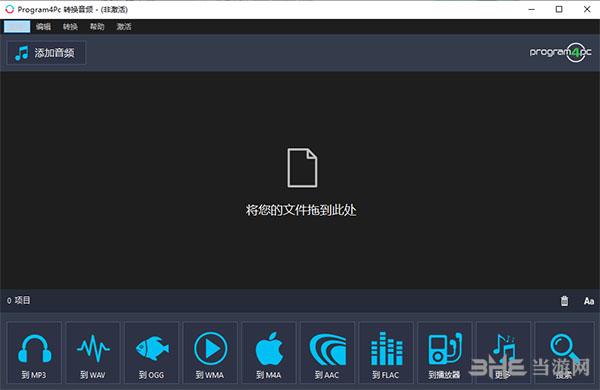Maximize the Program4Pc window
Viewport: 600px width, 390px height.
(559, 9)
